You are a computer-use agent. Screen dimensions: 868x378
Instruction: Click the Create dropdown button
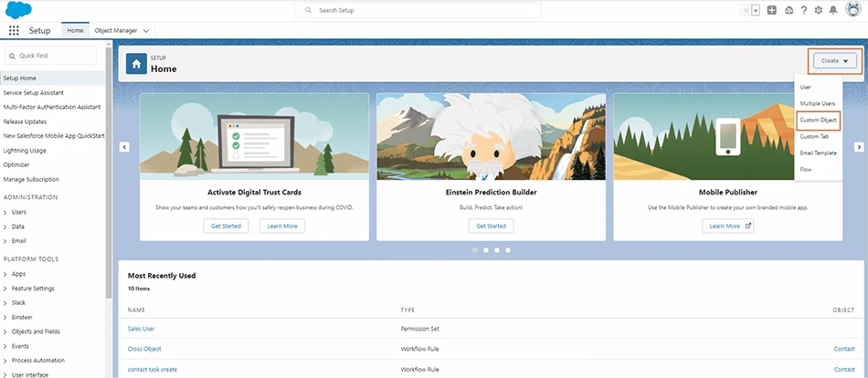pos(835,61)
